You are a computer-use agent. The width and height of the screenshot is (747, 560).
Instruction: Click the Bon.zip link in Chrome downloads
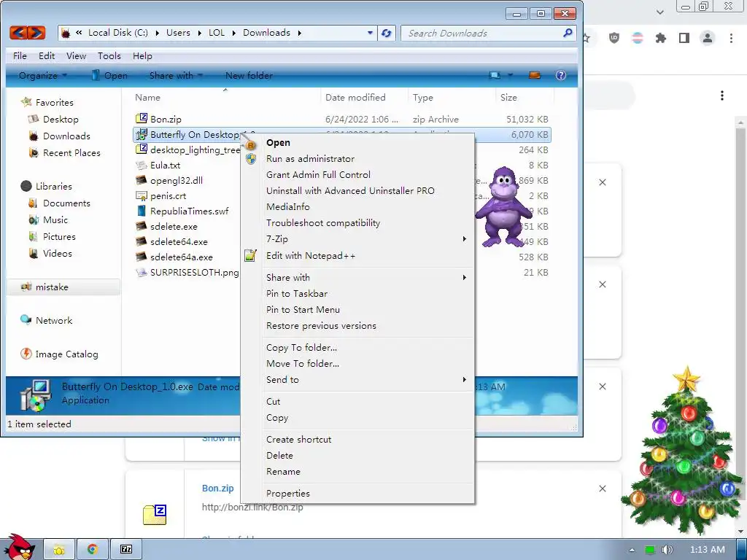click(x=217, y=488)
